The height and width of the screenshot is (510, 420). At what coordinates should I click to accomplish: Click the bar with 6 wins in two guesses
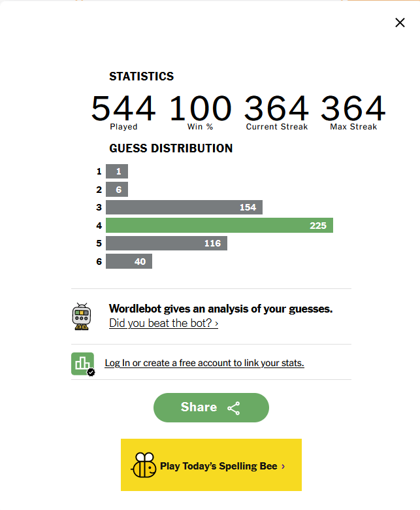117,190
